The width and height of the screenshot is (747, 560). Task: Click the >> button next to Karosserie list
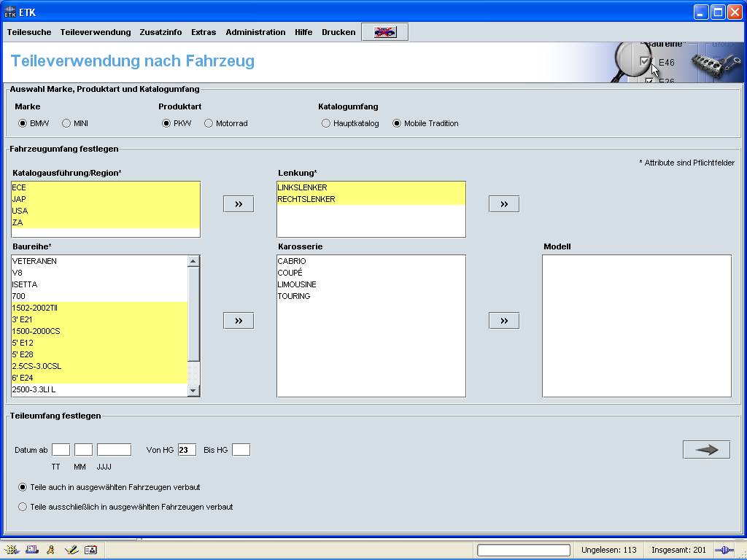pos(503,321)
